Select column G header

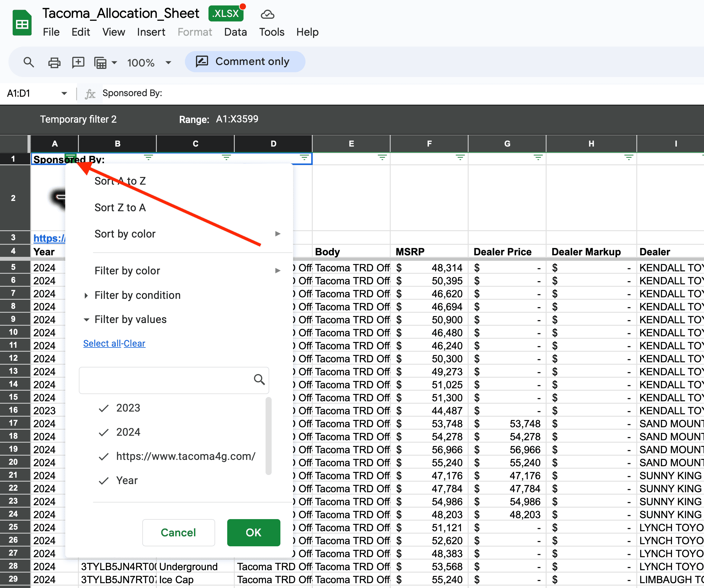pyautogui.click(x=507, y=144)
